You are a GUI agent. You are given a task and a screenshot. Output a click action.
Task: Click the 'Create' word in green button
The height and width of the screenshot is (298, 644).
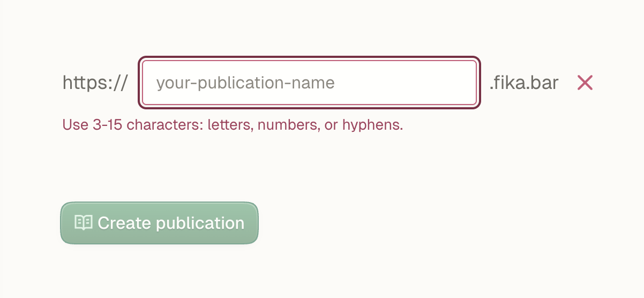[124, 223]
